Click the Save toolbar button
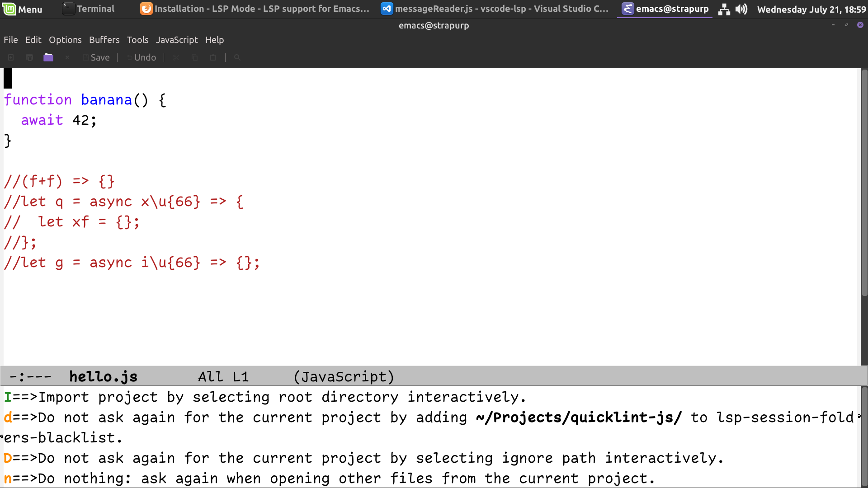 (x=96, y=57)
